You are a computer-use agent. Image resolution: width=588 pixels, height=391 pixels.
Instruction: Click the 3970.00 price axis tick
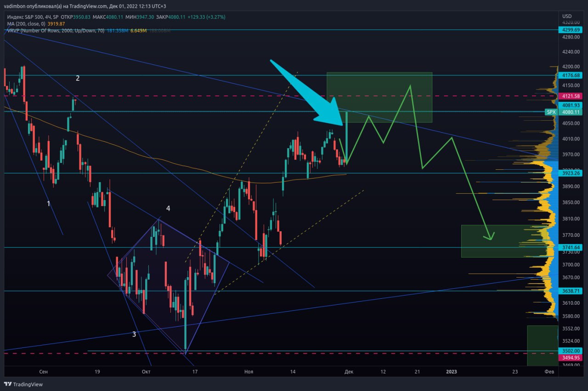[571, 155]
